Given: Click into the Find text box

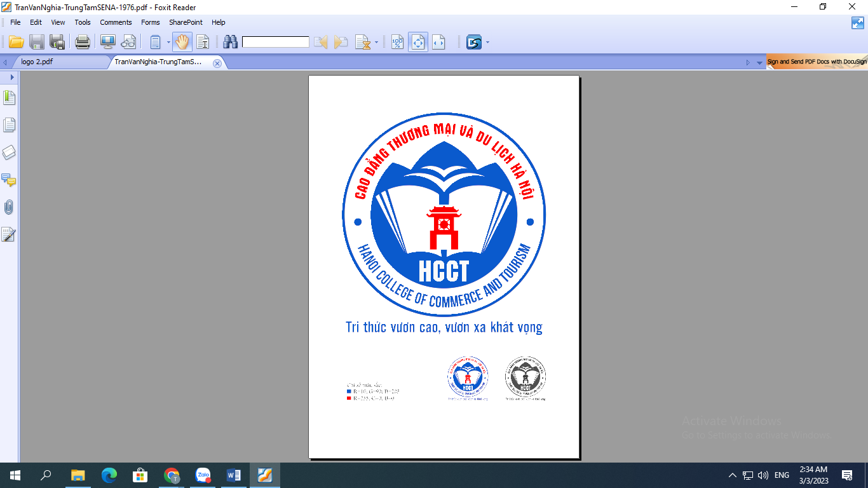Looking at the screenshot, I should tap(276, 43).
